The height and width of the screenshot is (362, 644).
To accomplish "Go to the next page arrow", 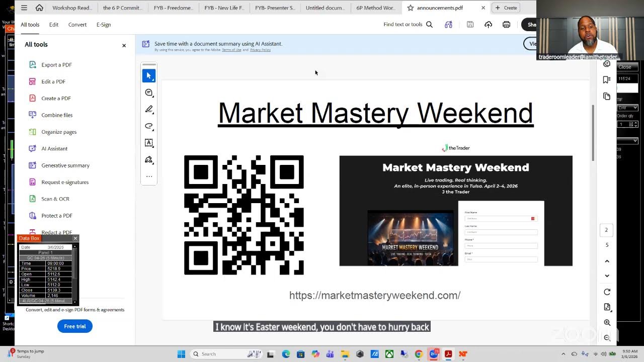I will click(607, 276).
